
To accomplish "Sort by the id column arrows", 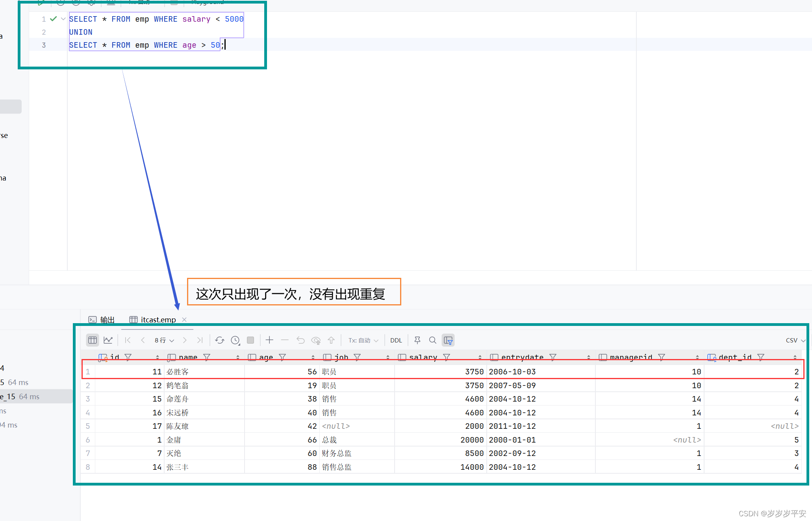I will pos(158,357).
